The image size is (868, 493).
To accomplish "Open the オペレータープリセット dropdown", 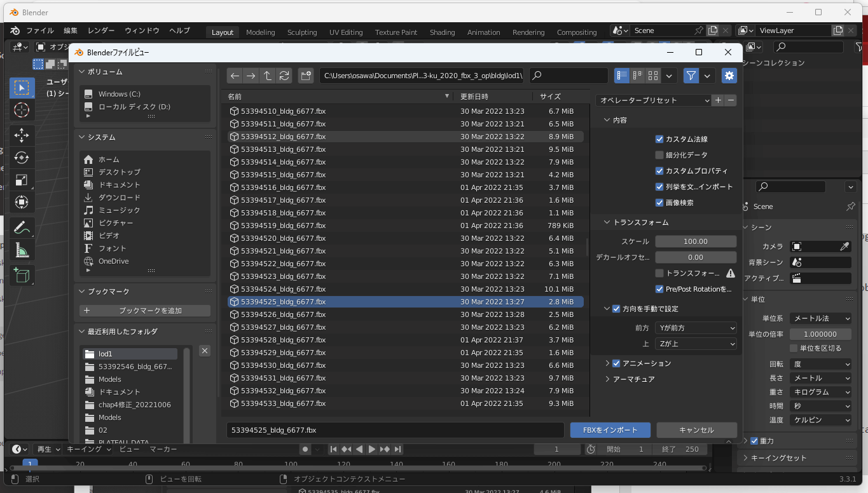I will [x=654, y=100].
